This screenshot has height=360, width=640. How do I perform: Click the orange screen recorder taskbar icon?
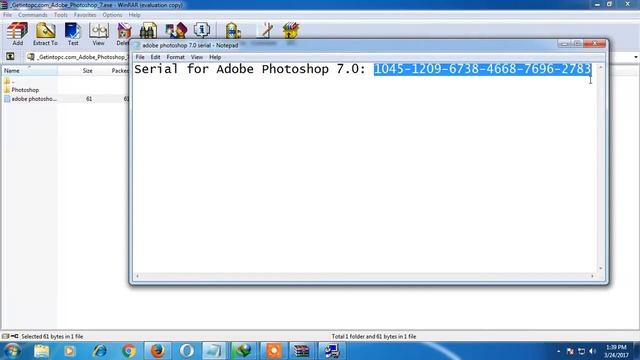pyautogui.click(x=273, y=351)
